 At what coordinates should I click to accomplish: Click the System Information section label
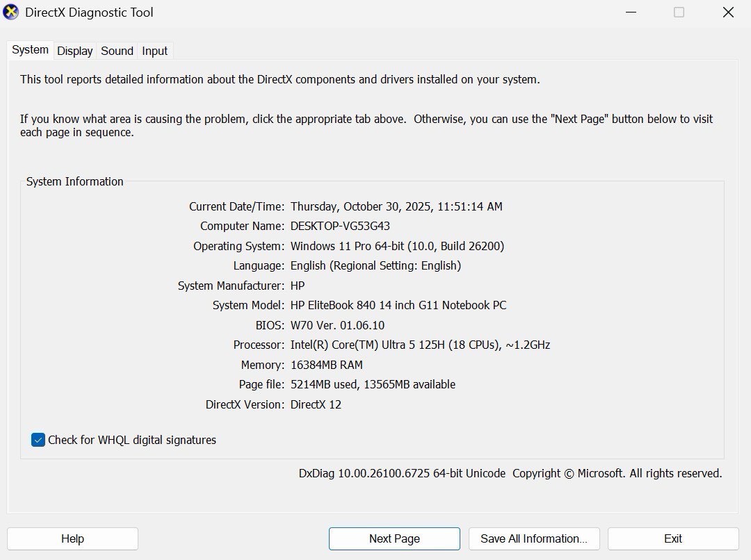[x=74, y=181]
